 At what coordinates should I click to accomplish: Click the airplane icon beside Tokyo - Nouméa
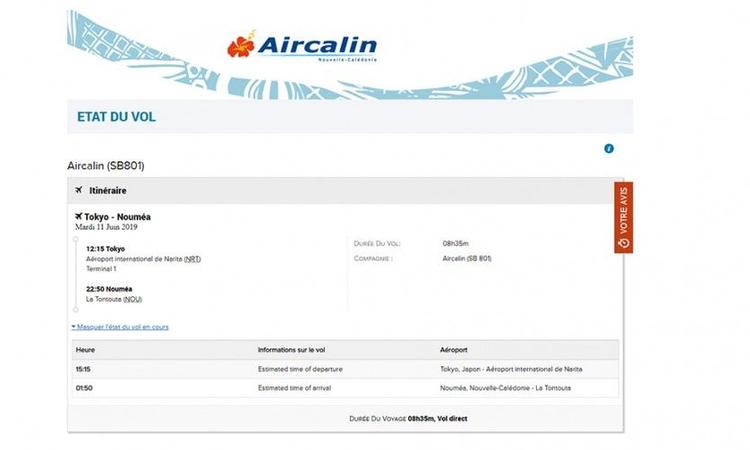click(x=79, y=217)
